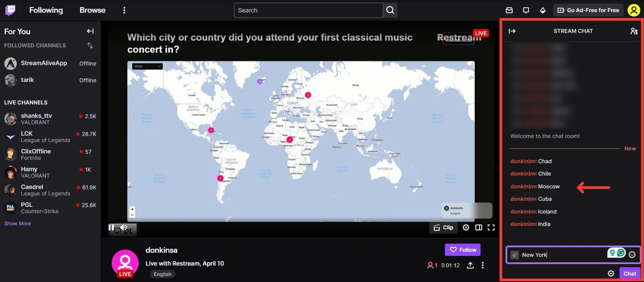The width and height of the screenshot is (644, 282).
Task: Click the chat message "donkinlm: Chile"
Action: point(531,174)
